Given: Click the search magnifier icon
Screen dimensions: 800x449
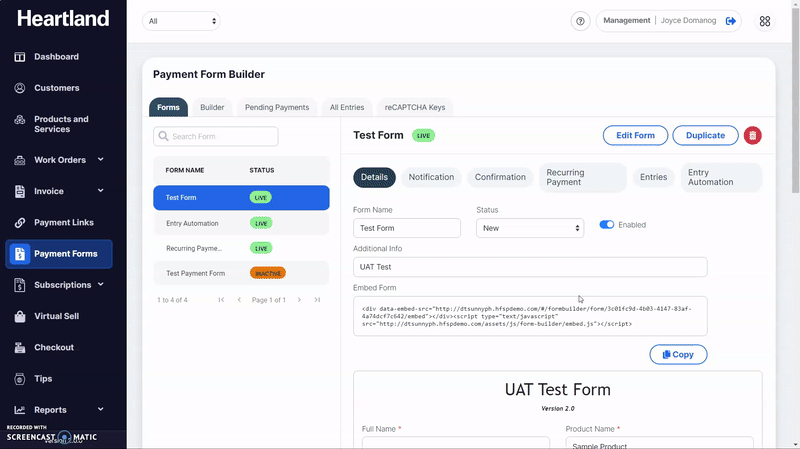Looking at the screenshot, I should coord(163,136).
